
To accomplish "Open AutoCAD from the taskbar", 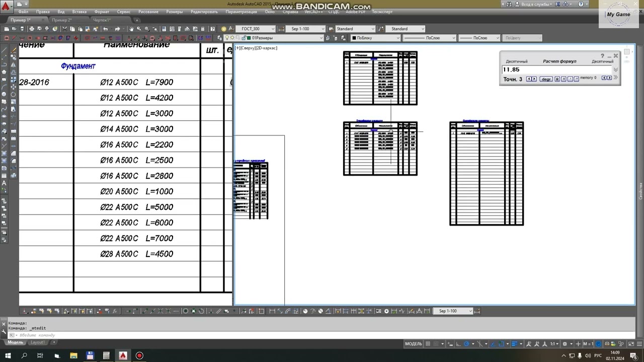I will tap(123, 355).
